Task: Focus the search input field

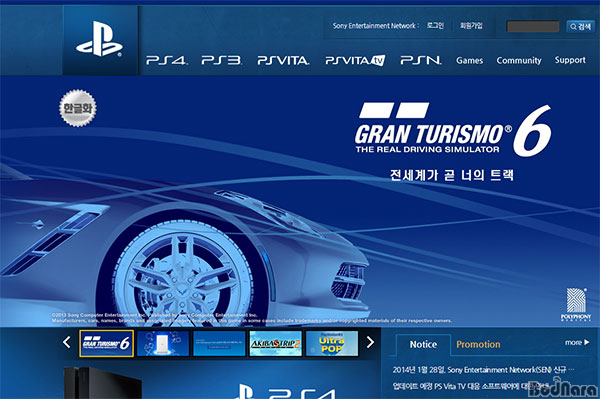Action: [x=533, y=26]
